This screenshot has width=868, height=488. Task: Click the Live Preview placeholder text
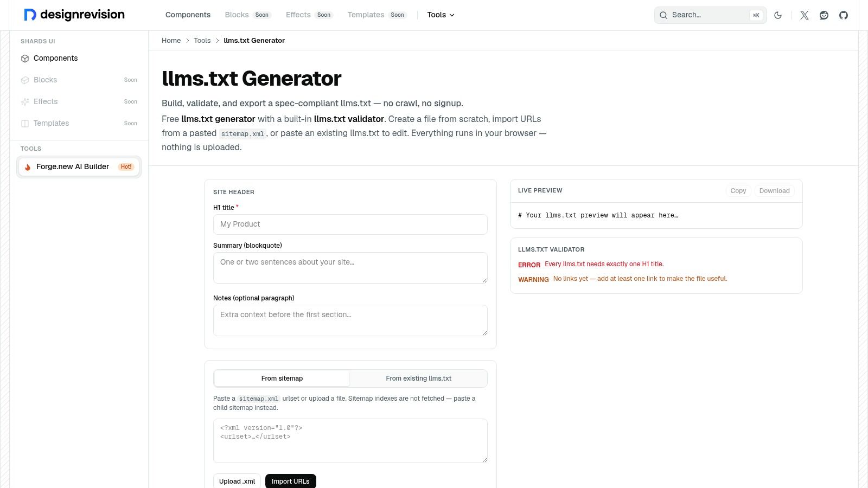pos(598,215)
